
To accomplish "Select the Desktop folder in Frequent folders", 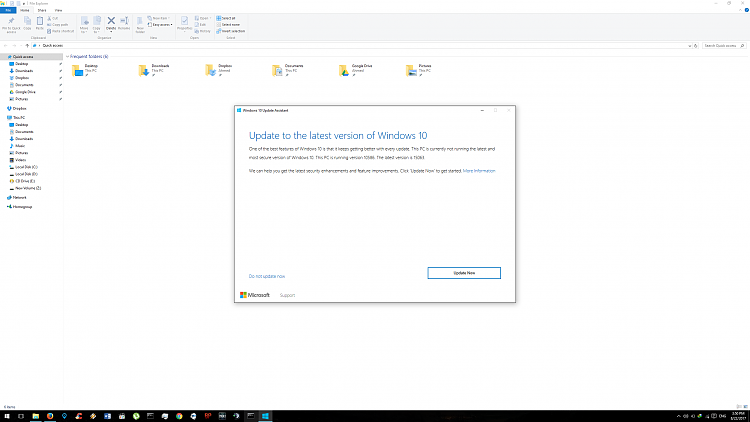I will pos(86,70).
